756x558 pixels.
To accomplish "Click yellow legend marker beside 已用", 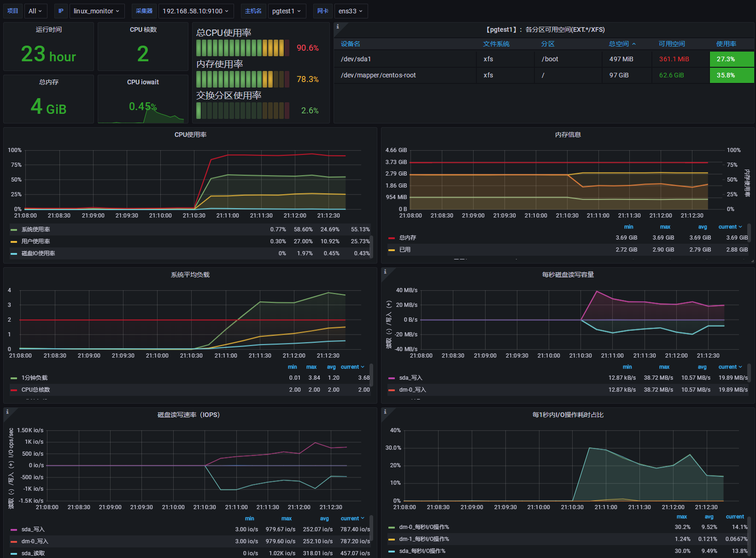I will pos(392,249).
